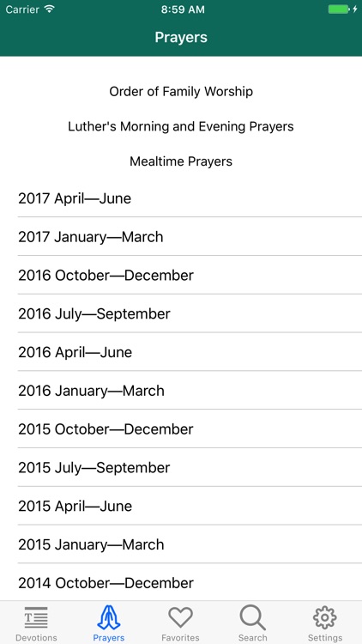The width and height of the screenshot is (362, 644).
Task: Open the Settings gear icon
Action: tap(325, 617)
